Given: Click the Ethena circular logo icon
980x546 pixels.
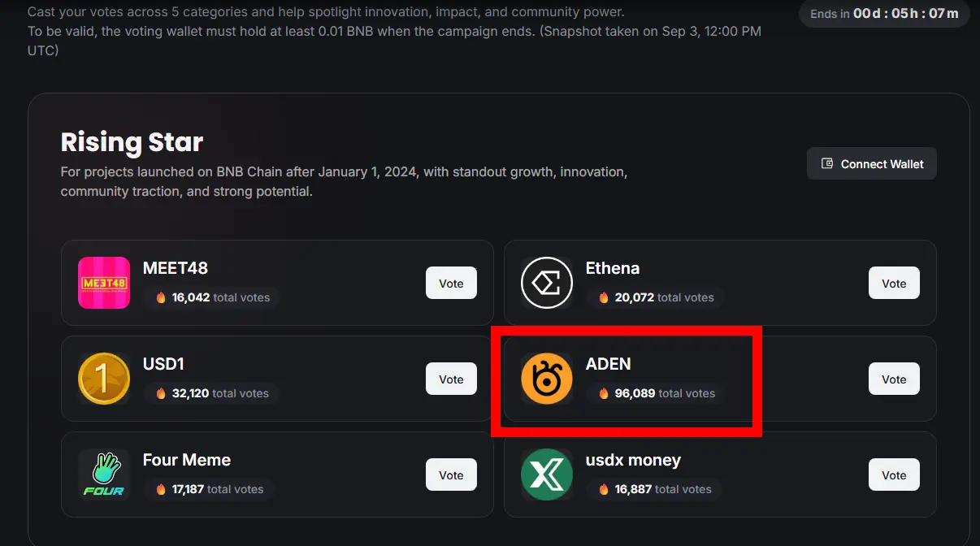Looking at the screenshot, I should (547, 283).
